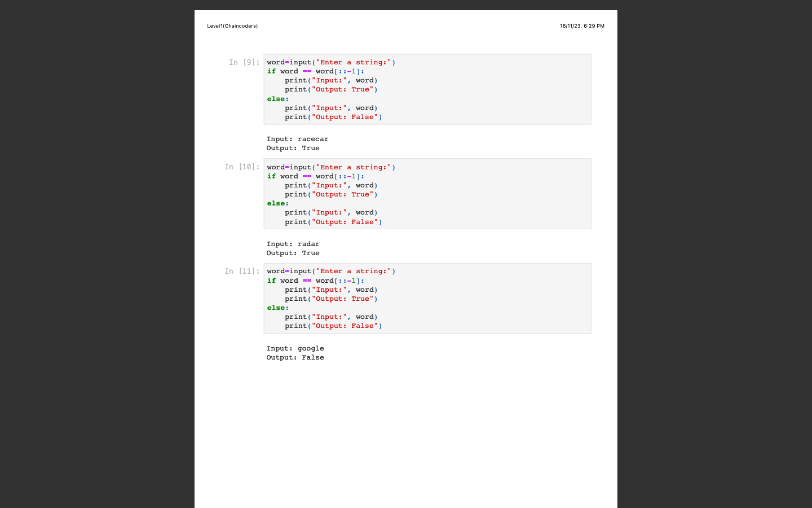Viewport: 812px width, 508px height.
Task: Click the else: keyword in cell 9
Action: point(278,99)
